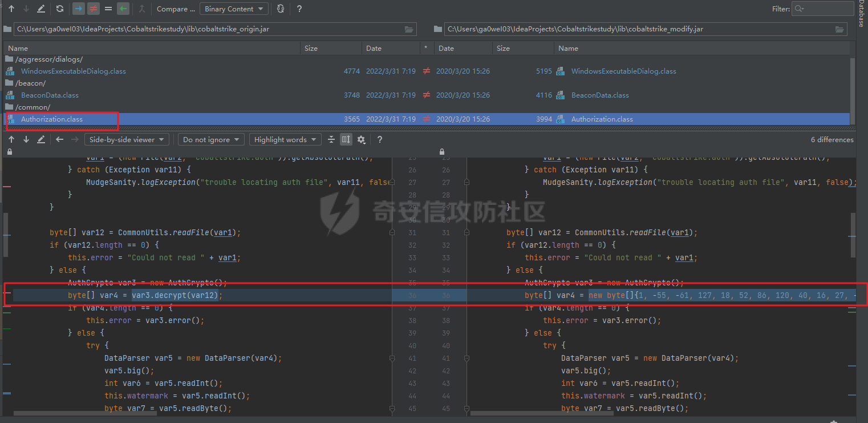Refresh the directory comparison

(x=60, y=9)
